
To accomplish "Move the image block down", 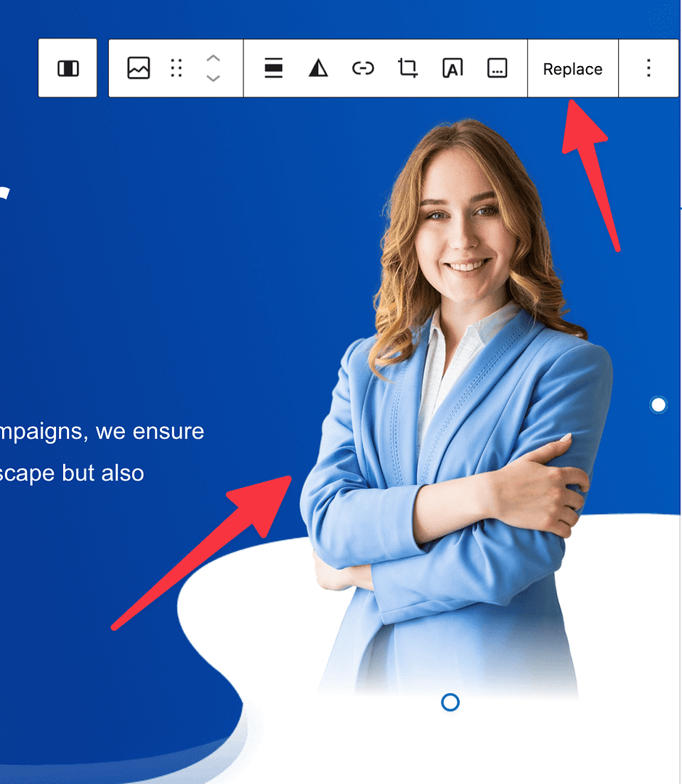I will click(213, 78).
